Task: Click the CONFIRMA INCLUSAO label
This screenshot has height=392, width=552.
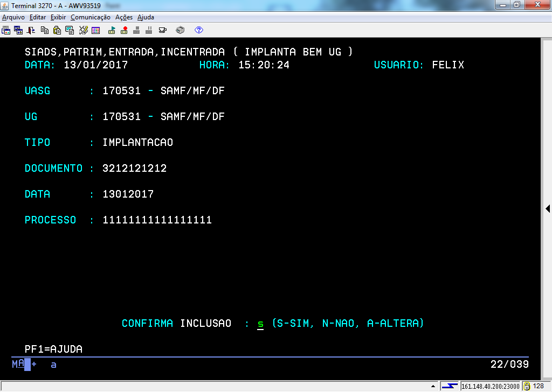Action: (x=176, y=324)
